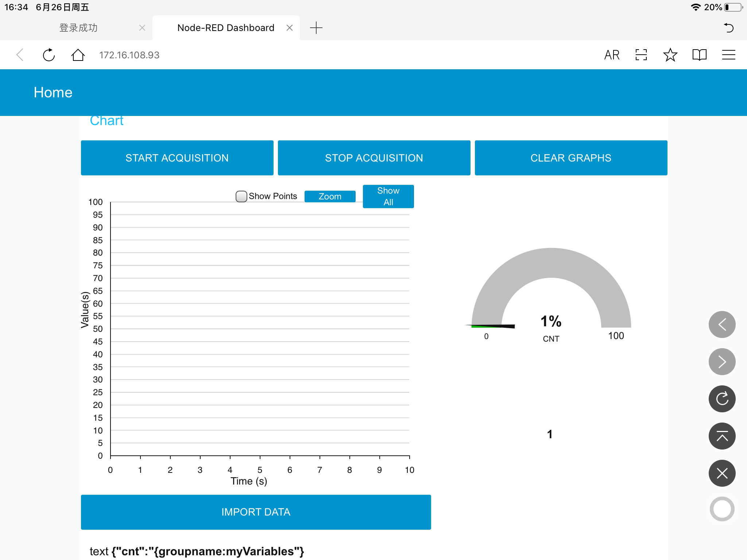Open the scan frame icon
This screenshot has height=560, width=747.
point(641,55)
